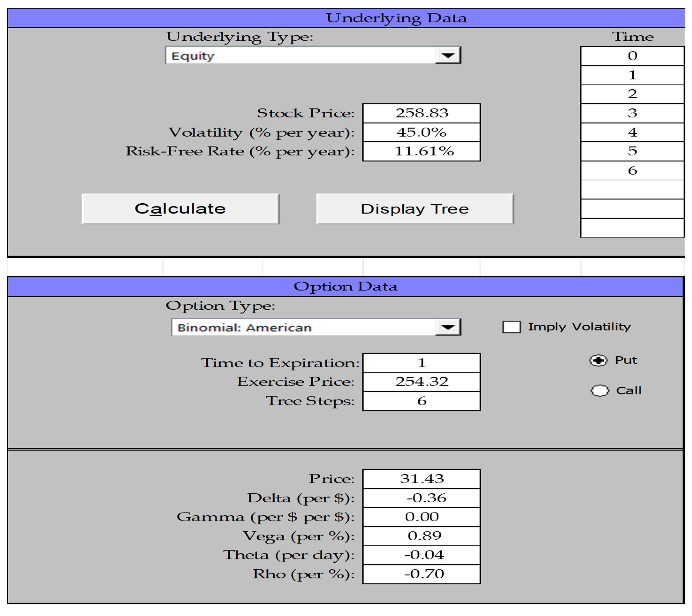The width and height of the screenshot is (692, 616).
Task: Click the Display Tree button
Action: [x=415, y=209]
